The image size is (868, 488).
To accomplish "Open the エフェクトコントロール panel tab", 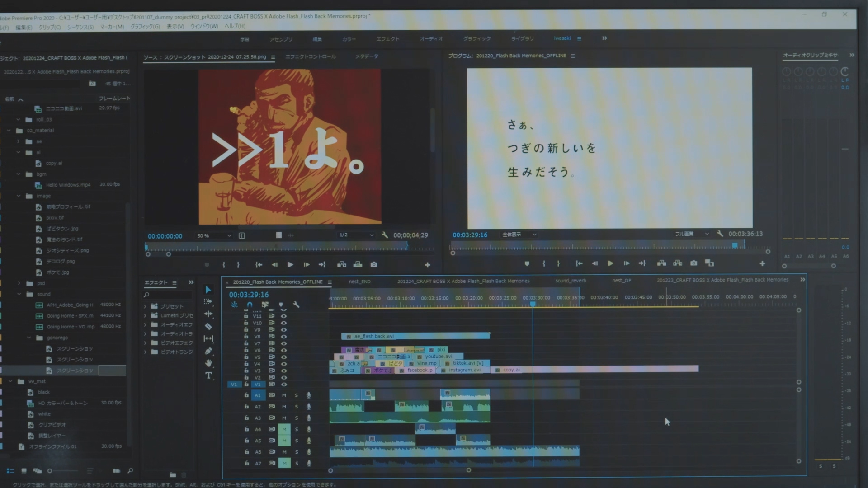I will [x=311, y=57].
